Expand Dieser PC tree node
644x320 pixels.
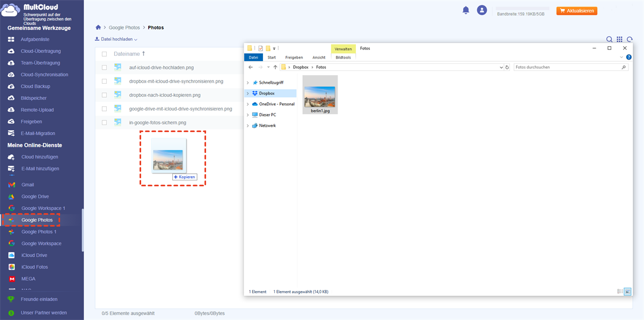(247, 115)
